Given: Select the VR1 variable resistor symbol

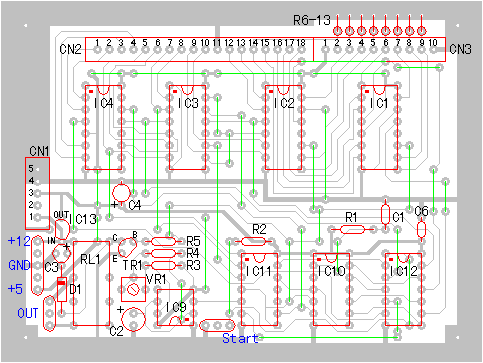Looking at the screenshot, I should click(x=133, y=289).
